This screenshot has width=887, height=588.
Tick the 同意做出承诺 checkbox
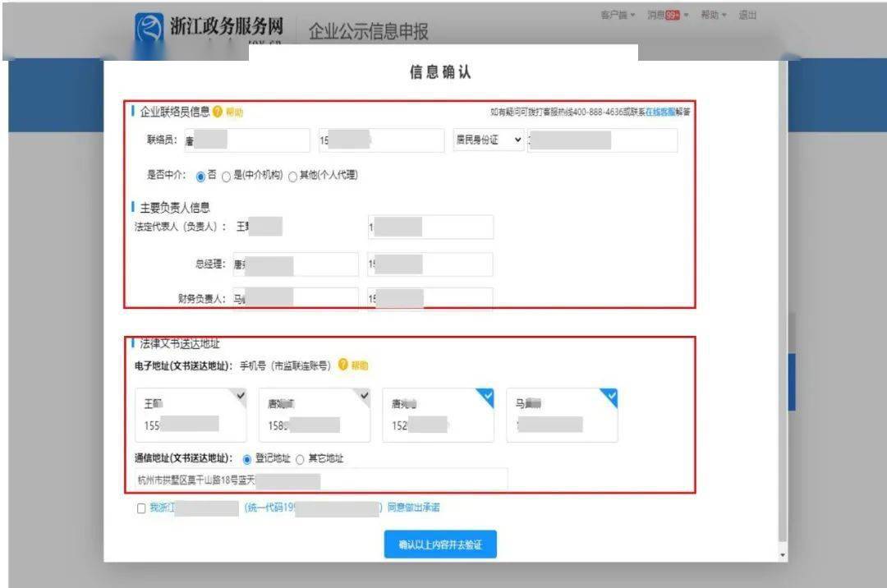(141, 508)
